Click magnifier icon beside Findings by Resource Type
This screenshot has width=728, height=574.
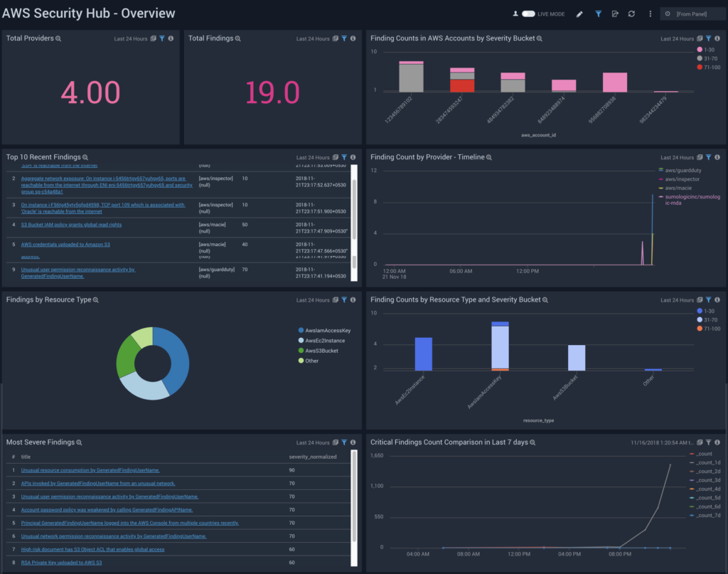[x=96, y=300]
